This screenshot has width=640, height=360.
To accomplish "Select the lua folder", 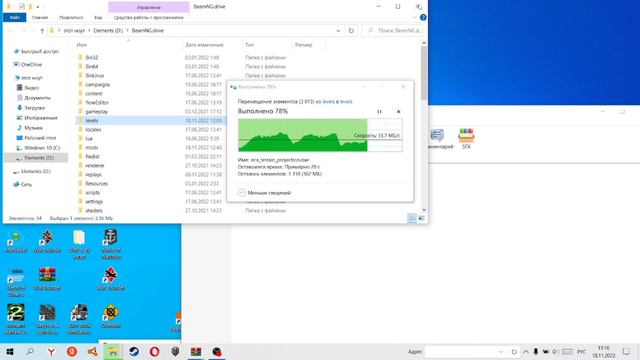I will [89, 138].
